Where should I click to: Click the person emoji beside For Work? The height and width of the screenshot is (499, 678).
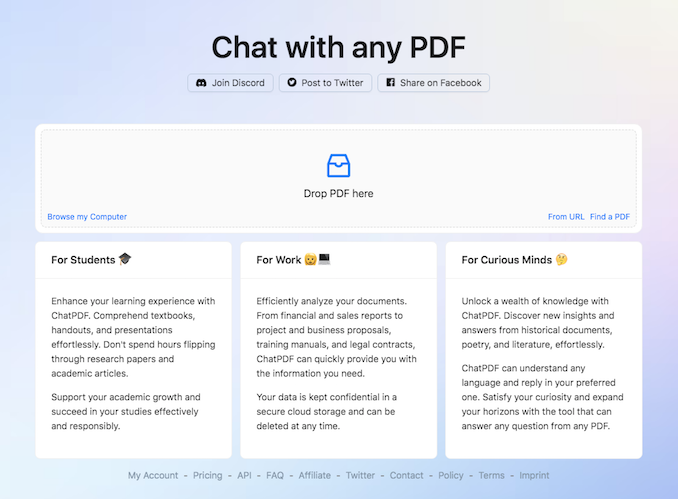[x=310, y=259]
